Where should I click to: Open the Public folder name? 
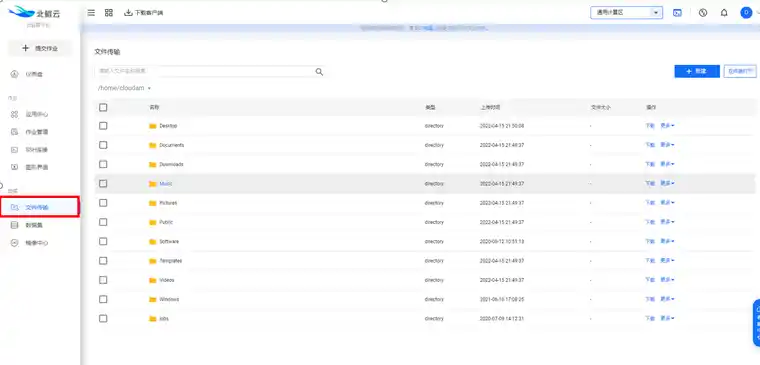coord(166,222)
